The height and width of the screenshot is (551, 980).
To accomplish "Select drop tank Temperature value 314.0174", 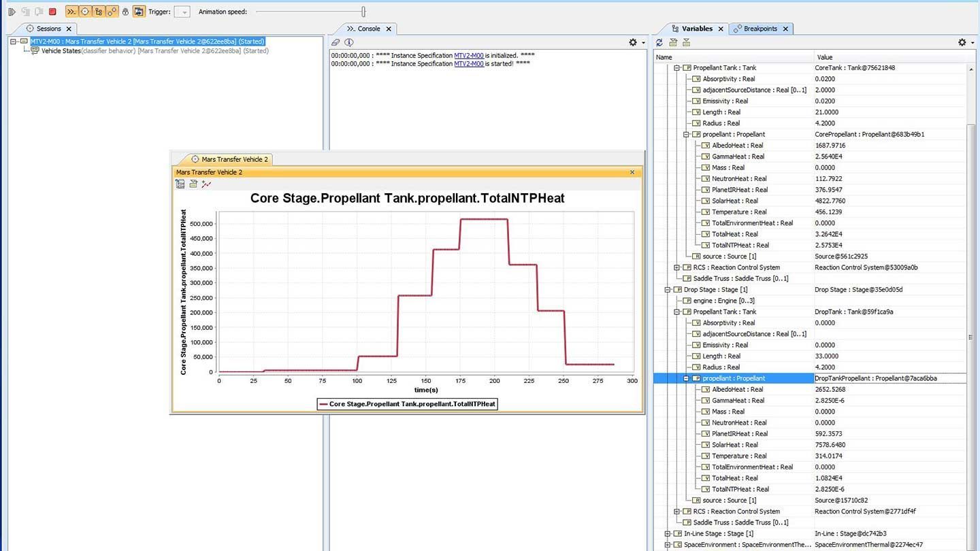I will (828, 456).
